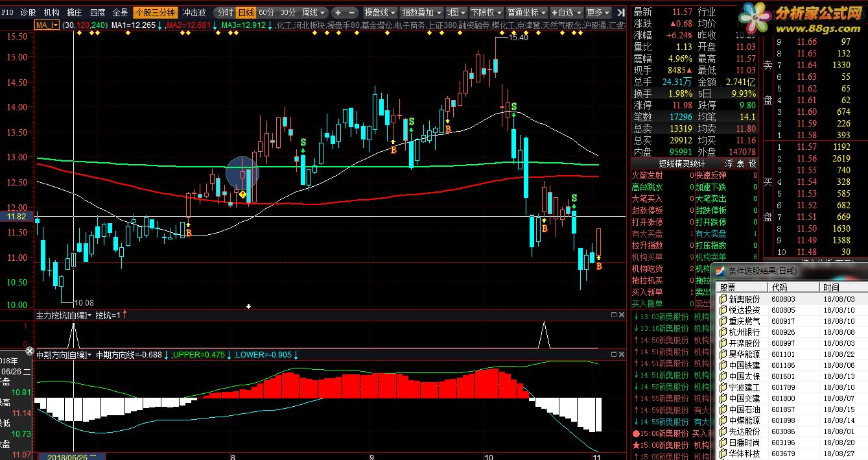Viewport: 868px width, 460px height.
Task: Sort results by 代码 column header
Action: (x=793, y=287)
